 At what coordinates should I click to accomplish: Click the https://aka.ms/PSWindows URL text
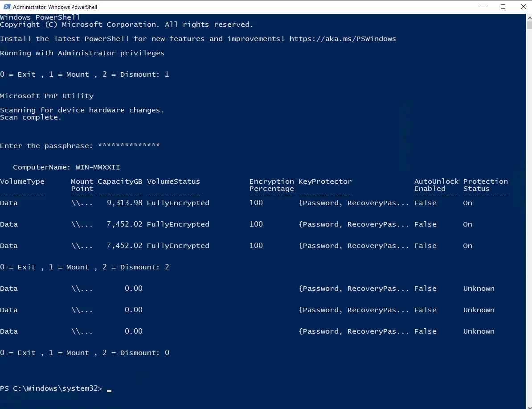point(342,39)
